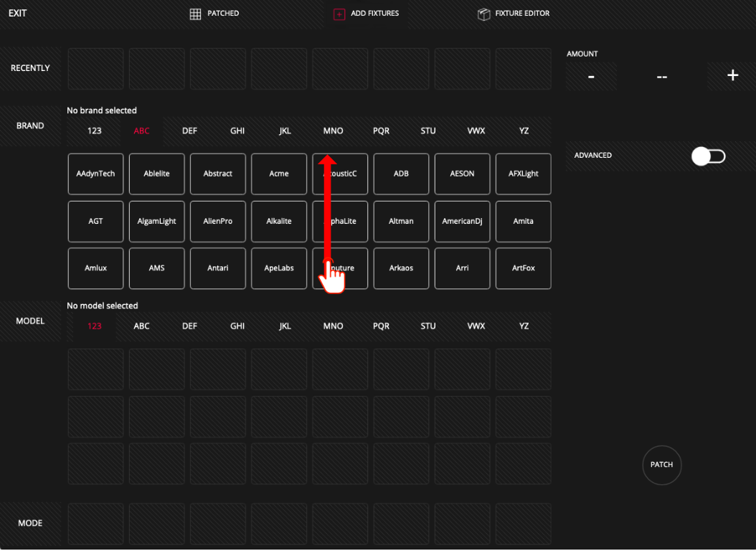Filter models by JKL

[x=285, y=326]
